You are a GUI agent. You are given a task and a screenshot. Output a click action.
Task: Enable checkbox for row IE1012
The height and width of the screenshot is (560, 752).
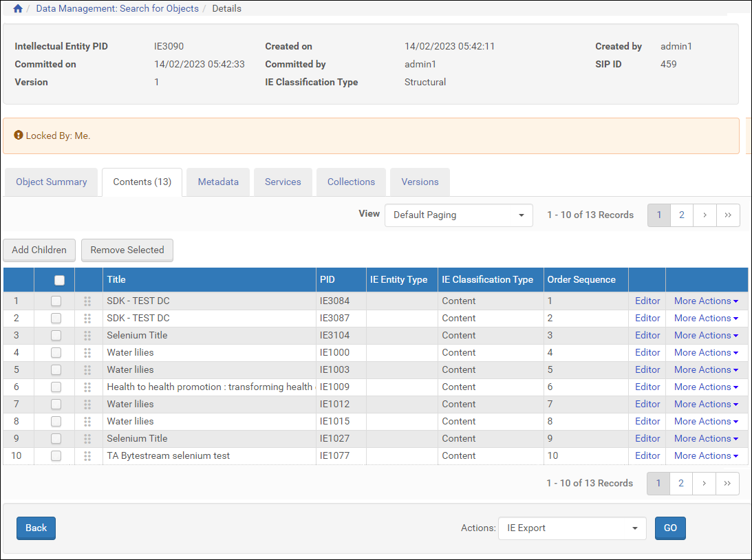pyautogui.click(x=56, y=405)
